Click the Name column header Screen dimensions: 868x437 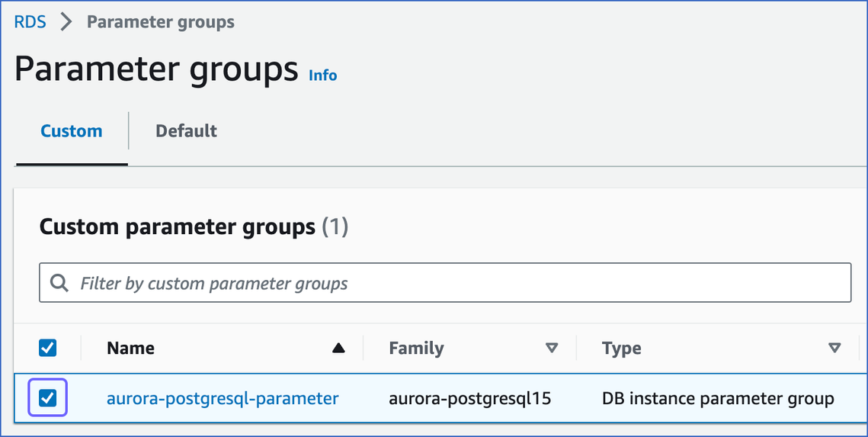(x=130, y=349)
